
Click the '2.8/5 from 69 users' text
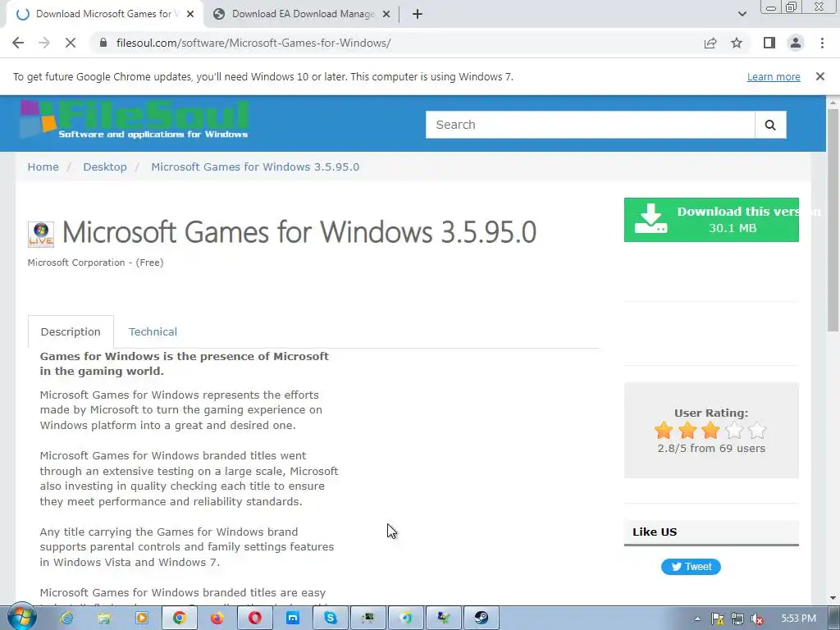(711, 449)
